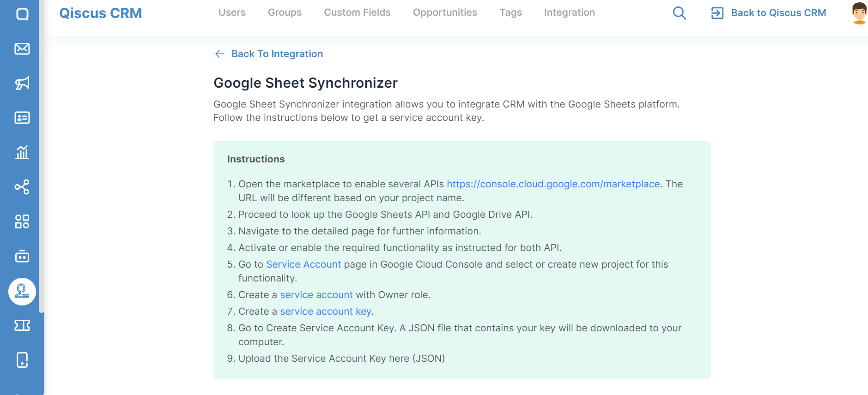868x395 pixels.
Task: Click the Back To Integration link
Action: pyautogui.click(x=277, y=54)
